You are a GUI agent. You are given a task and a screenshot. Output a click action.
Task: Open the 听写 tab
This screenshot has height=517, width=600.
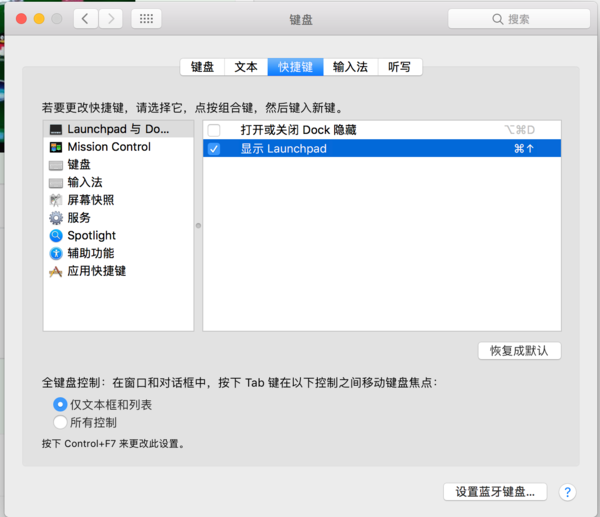(x=400, y=67)
